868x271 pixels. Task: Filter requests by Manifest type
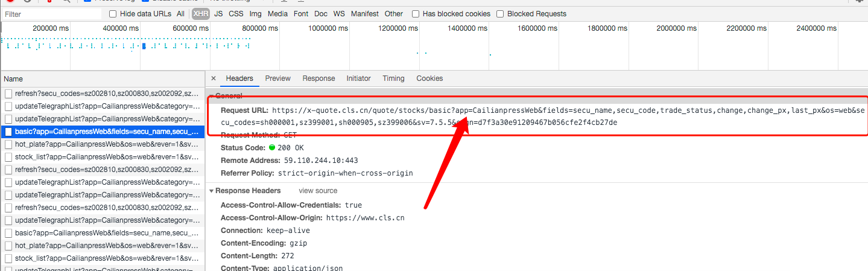[365, 14]
